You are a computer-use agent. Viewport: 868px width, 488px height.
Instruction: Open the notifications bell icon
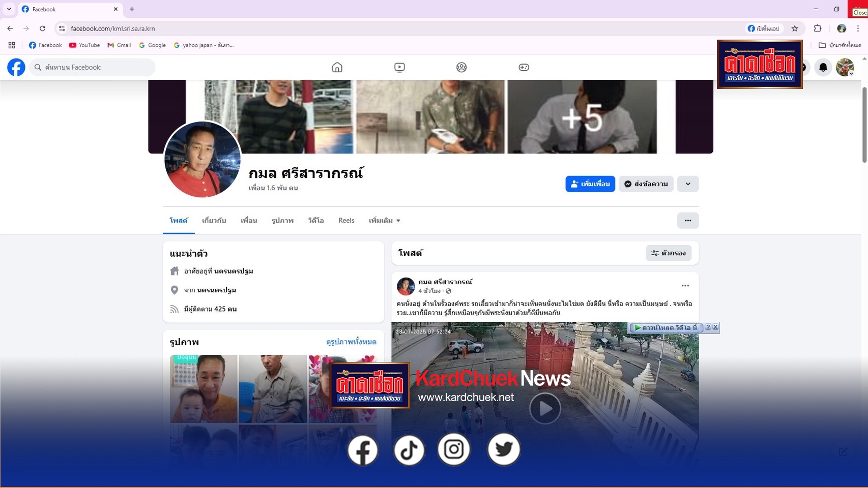pyautogui.click(x=823, y=67)
